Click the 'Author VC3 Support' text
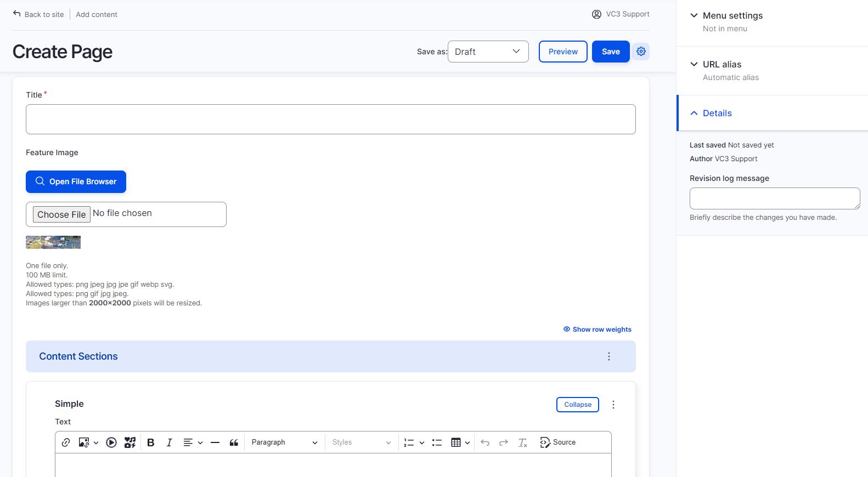 point(724,159)
